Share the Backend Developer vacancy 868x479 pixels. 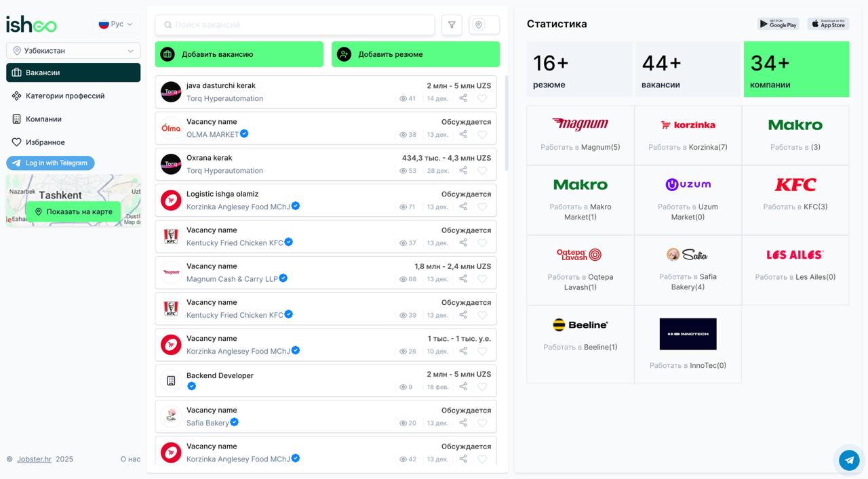[463, 387]
